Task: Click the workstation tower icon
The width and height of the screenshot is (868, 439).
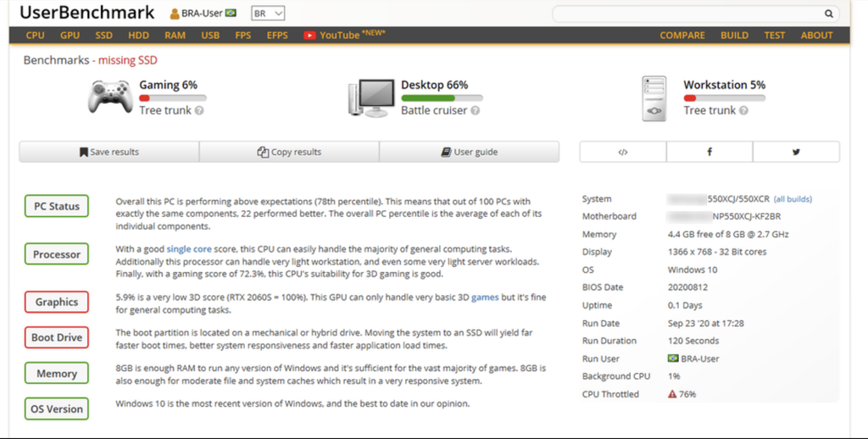Action: click(654, 99)
